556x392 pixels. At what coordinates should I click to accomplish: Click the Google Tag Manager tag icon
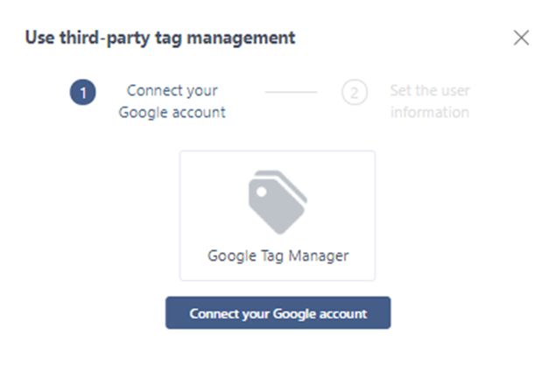pyautogui.click(x=278, y=201)
